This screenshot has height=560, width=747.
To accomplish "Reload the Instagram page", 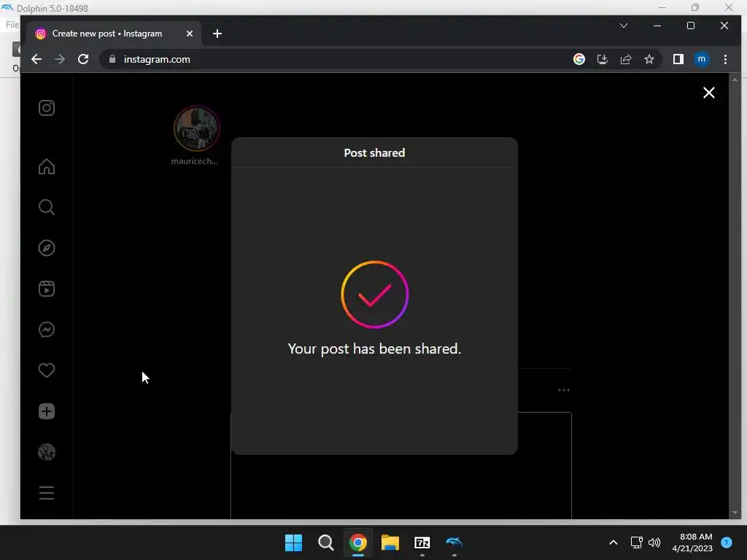I will click(83, 60).
